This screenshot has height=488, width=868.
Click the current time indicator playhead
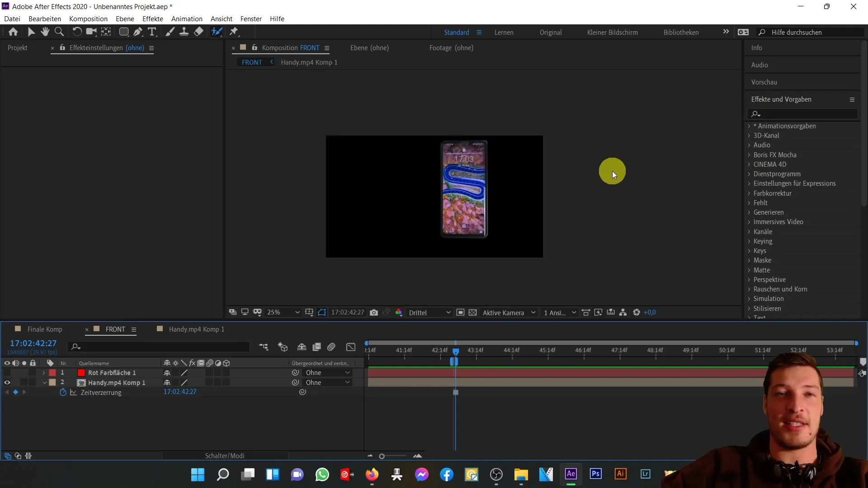pos(456,352)
